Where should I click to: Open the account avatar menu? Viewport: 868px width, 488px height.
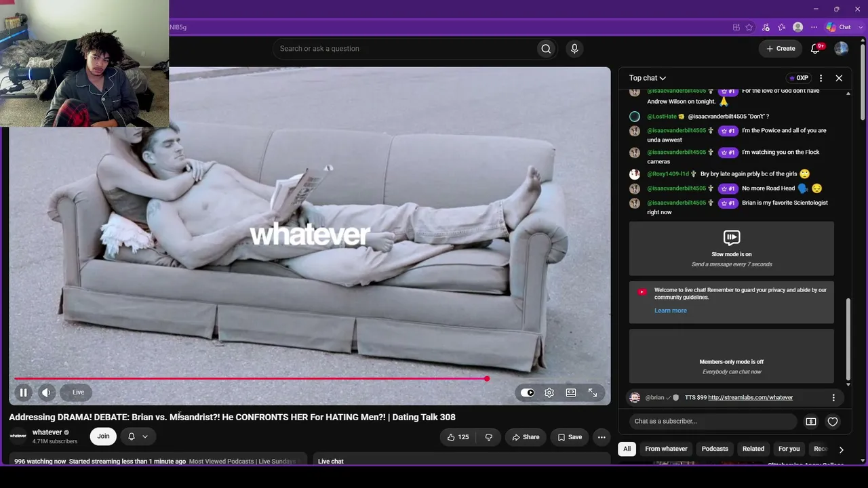(x=842, y=49)
